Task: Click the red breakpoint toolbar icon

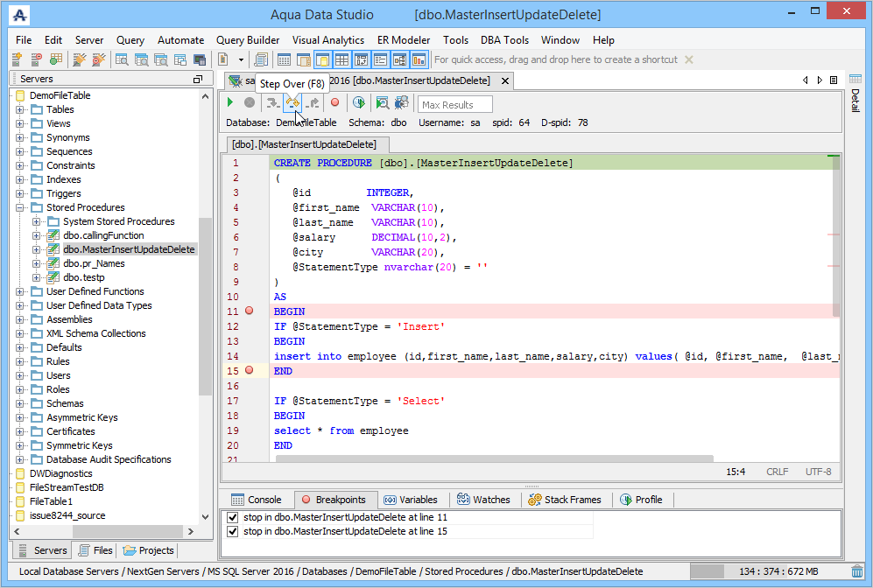Action: [334, 103]
